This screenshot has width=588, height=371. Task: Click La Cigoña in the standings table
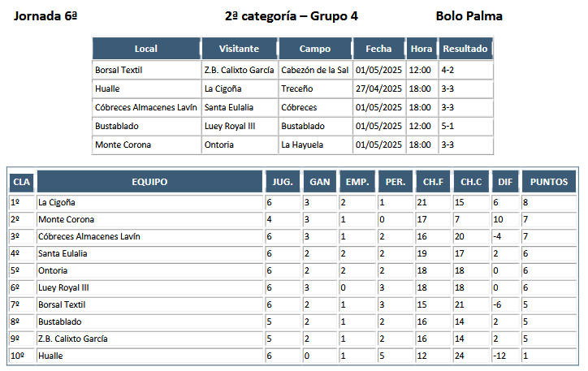point(57,202)
